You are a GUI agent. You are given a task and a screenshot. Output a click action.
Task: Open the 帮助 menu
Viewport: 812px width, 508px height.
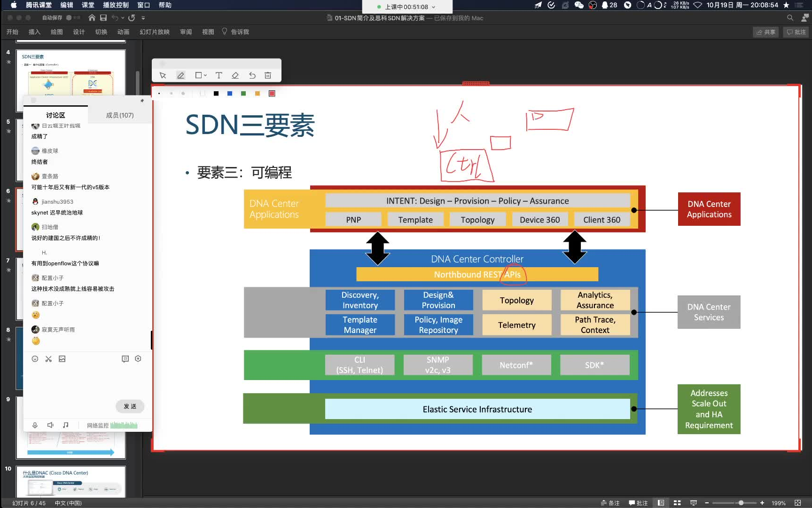165,5
